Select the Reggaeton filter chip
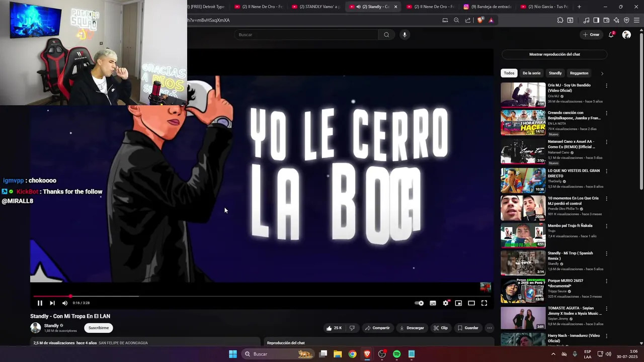This screenshot has width=644, height=362. point(579,73)
